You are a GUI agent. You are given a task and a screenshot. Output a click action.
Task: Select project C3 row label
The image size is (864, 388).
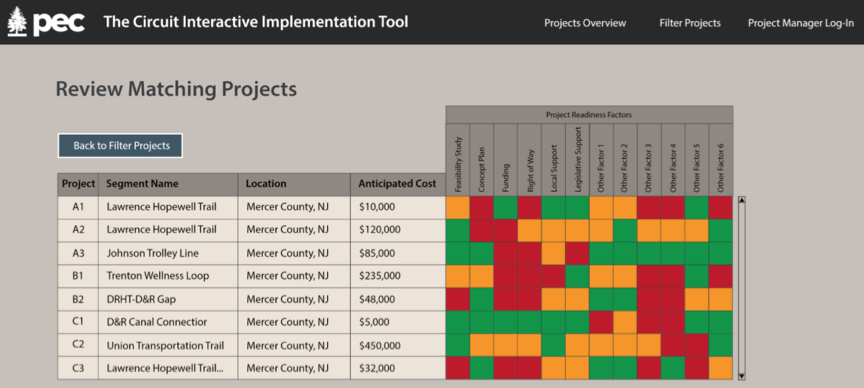[78, 368]
